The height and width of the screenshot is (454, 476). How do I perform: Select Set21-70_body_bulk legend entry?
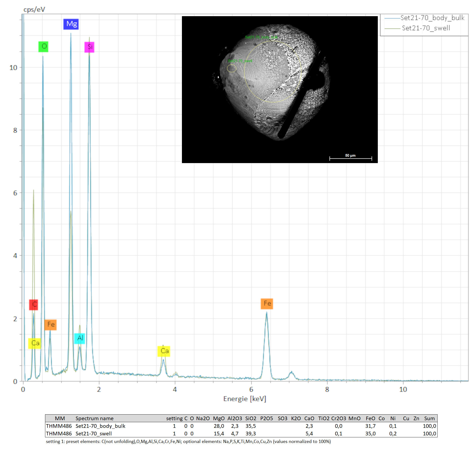[x=432, y=18]
